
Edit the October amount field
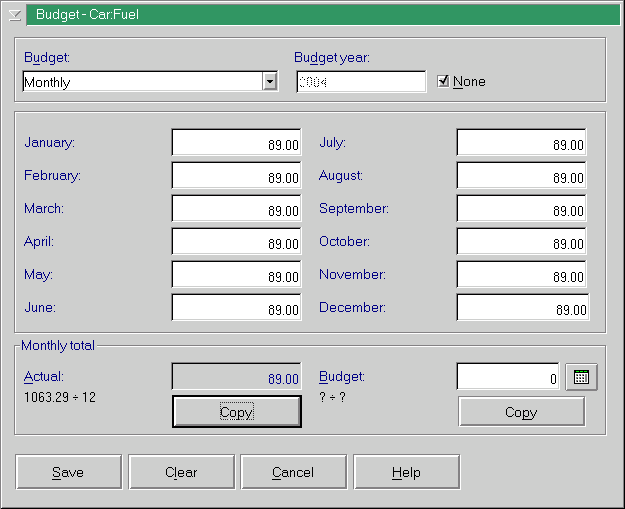coord(521,241)
